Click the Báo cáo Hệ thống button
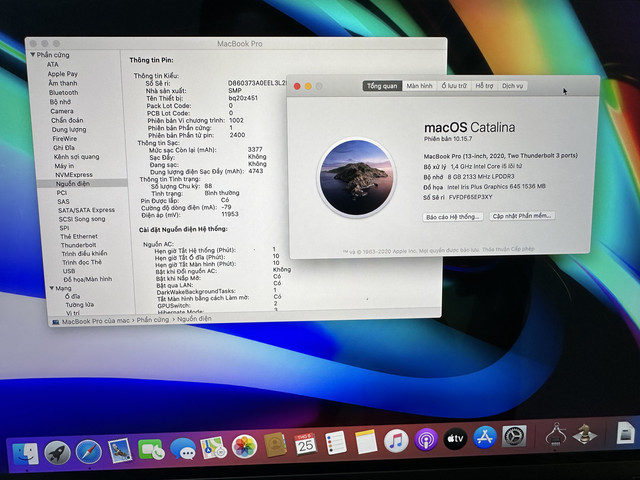Screen dimensions: 640x480 [x=453, y=217]
